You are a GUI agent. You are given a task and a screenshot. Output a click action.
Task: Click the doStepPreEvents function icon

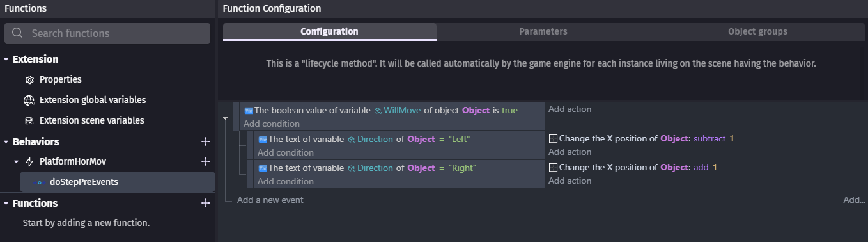38,182
